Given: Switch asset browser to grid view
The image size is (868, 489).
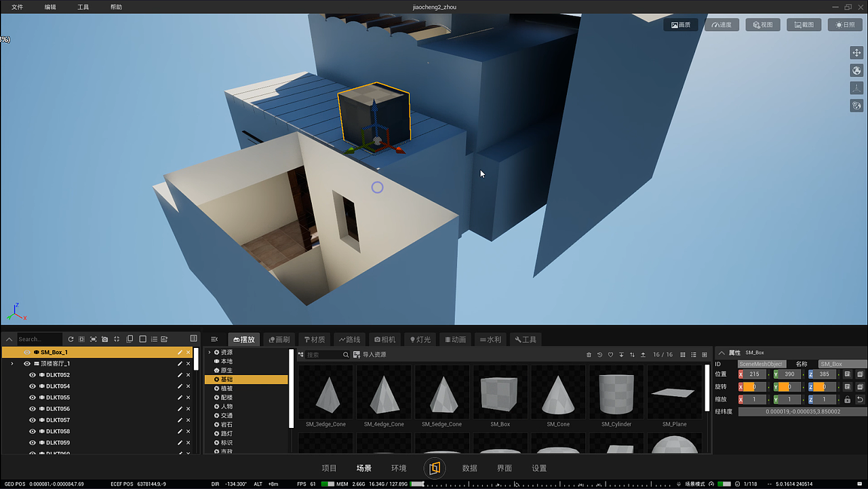Looking at the screenshot, I should [682, 355].
